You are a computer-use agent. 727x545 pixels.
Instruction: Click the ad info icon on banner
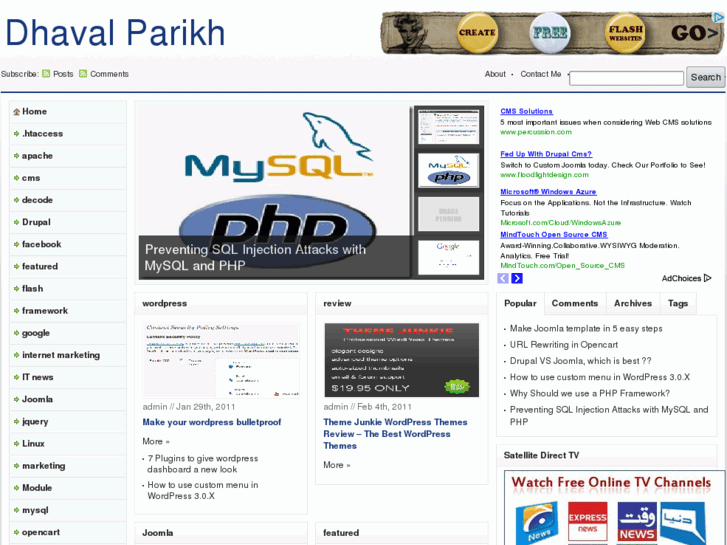[719, 18]
